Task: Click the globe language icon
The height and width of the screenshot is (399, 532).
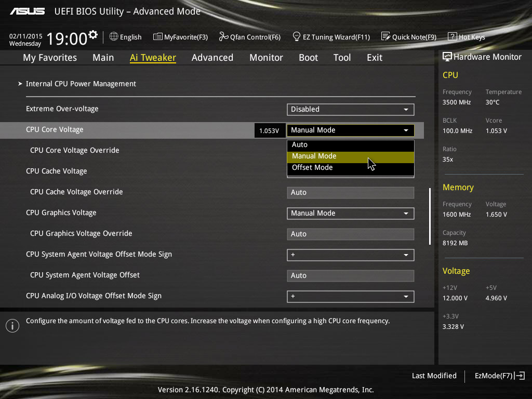Action: (114, 37)
